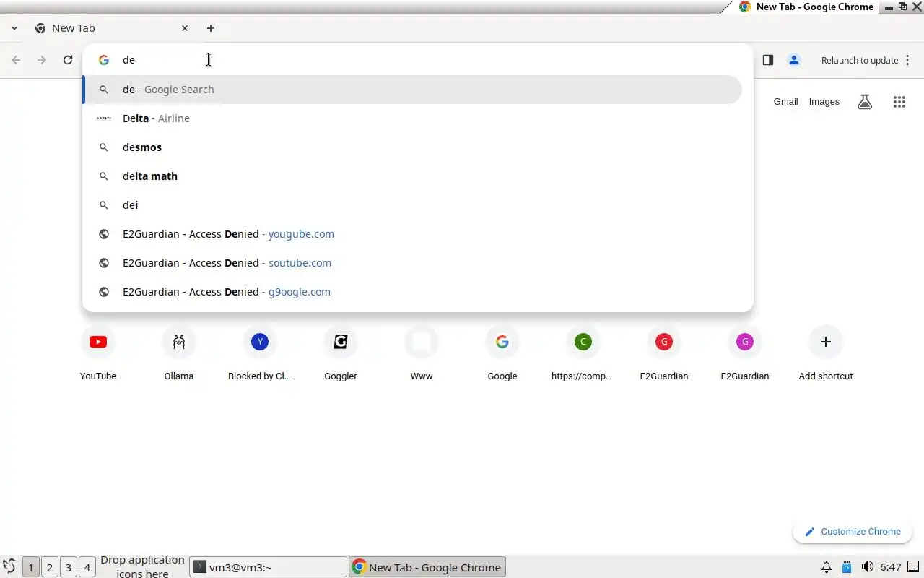Click Google G icon in address bar
Image resolution: width=924 pixels, height=578 pixels.
[104, 60]
